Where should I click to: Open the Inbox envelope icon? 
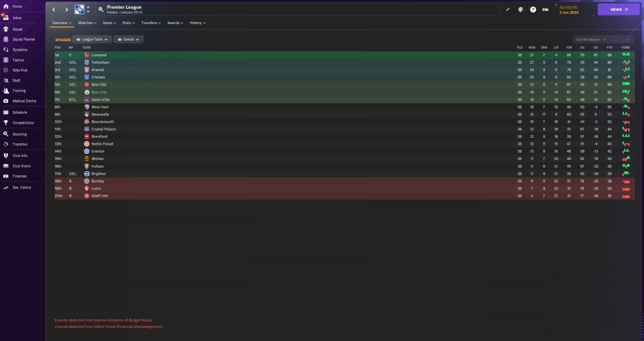(6, 18)
